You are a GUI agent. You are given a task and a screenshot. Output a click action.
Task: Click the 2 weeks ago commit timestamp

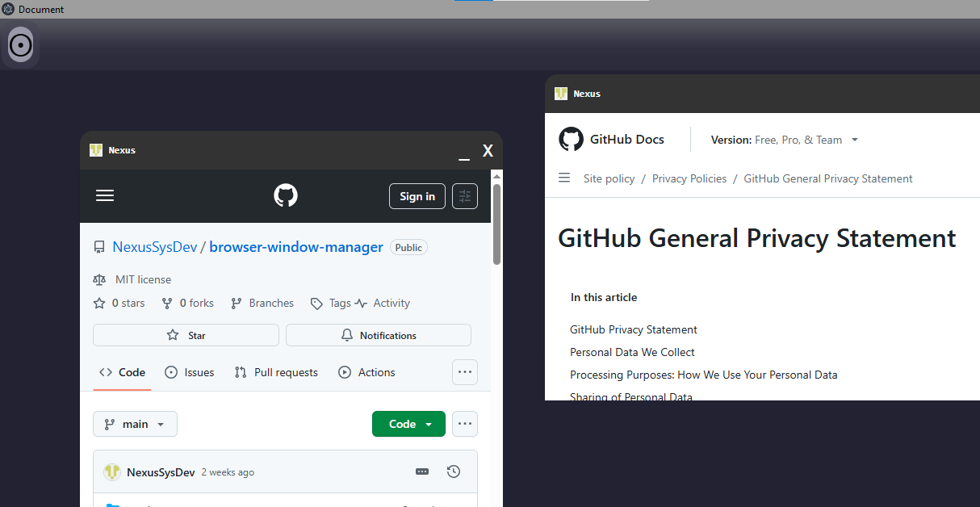(x=228, y=472)
